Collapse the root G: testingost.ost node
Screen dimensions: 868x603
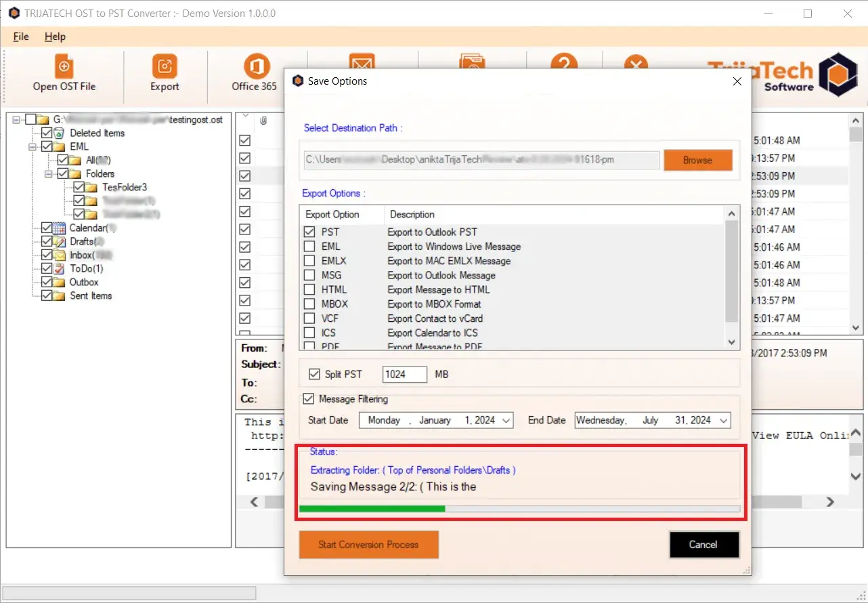[16, 119]
